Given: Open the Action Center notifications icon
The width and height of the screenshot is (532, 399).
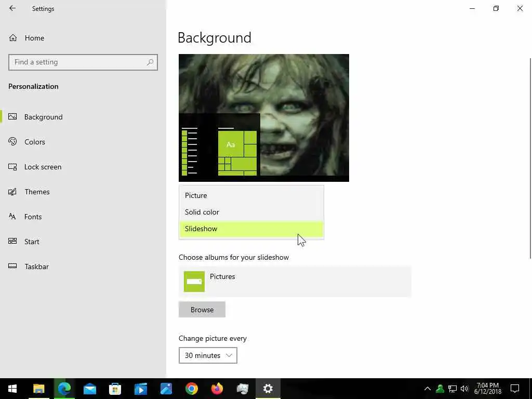Looking at the screenshot, I should pyautogui.click(x=515, y=389).
